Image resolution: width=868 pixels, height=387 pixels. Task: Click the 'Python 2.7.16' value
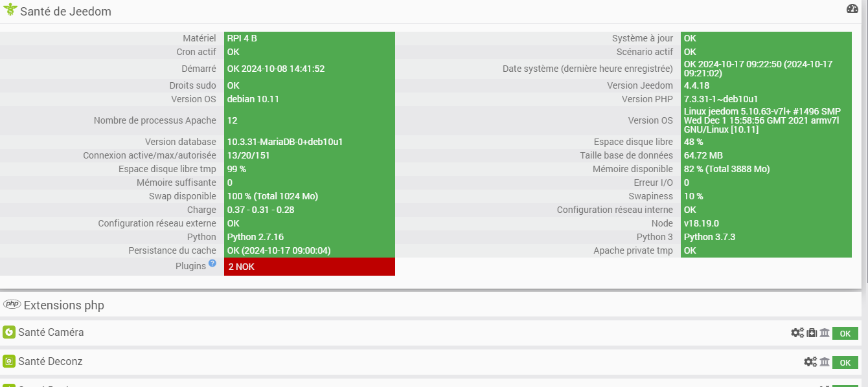(x=255, y=237)
